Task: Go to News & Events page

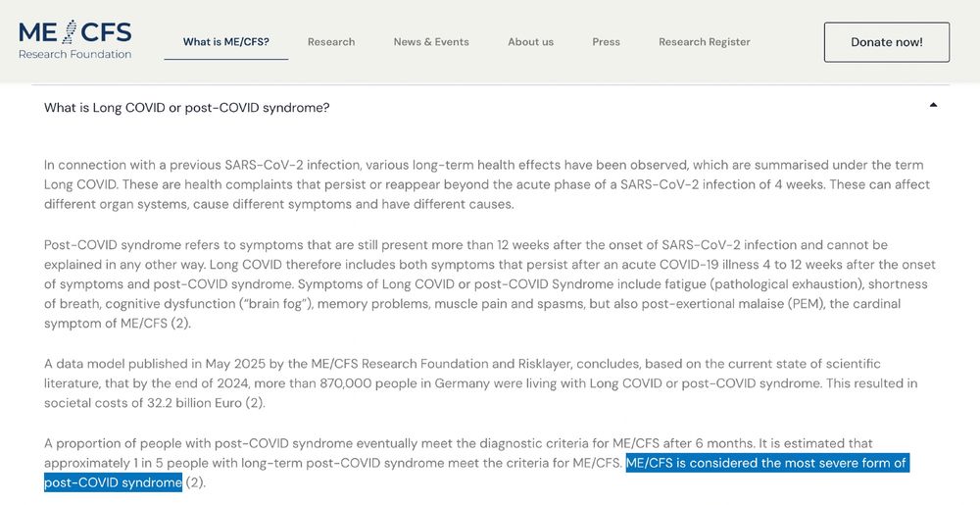Action: pos(431,42)
